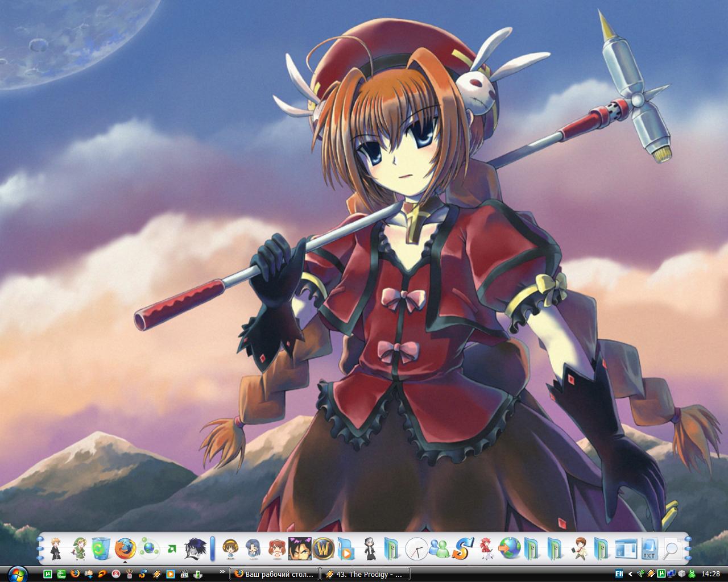
Task: Click the character portrait with pink cat ears
Action: pos(300,548)
